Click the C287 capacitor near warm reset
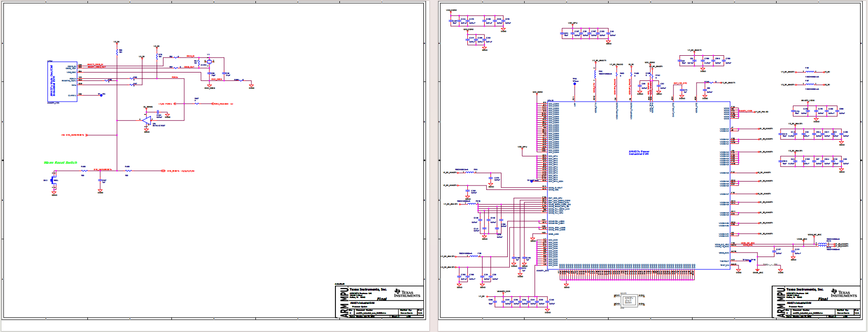Image resolution: width=868 pixels, height=332 pixels. click(x=101, y=181)
